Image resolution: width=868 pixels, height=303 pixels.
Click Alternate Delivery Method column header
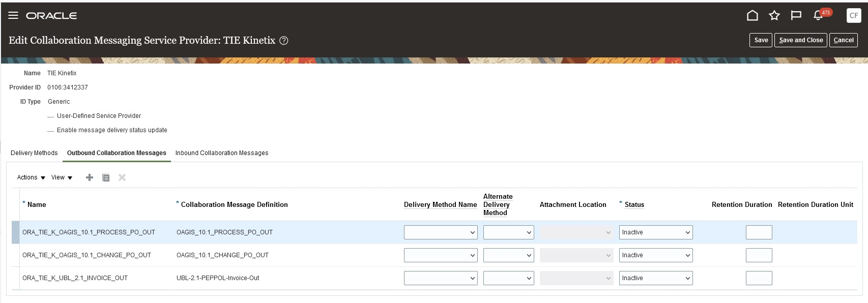click(498, 204)
